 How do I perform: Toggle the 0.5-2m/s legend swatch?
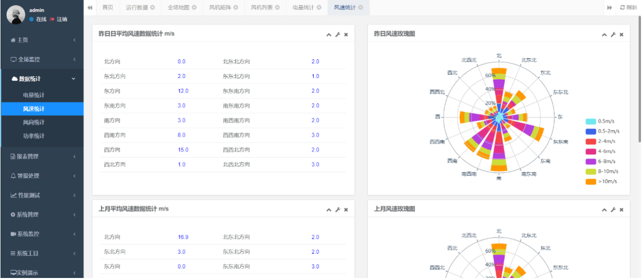point(591,131)
